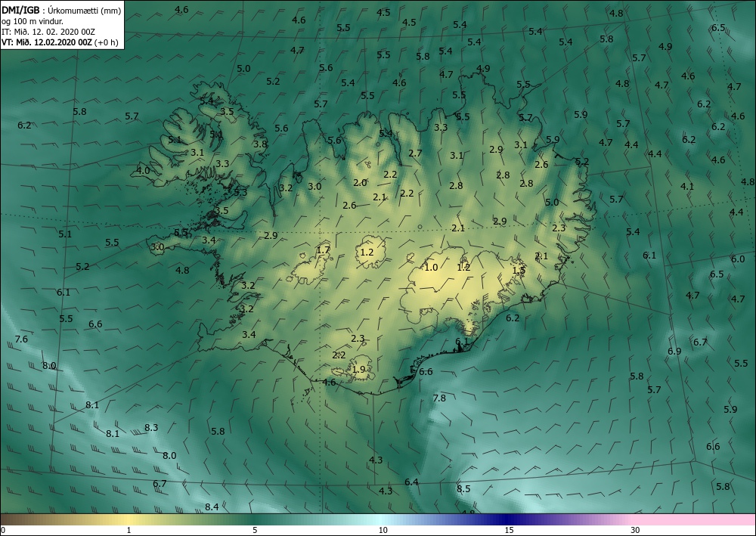Image resolution: width=756 pixels, height=536 pixels.
Task: Click the map value "1.9"
Action: pos(358,370)
